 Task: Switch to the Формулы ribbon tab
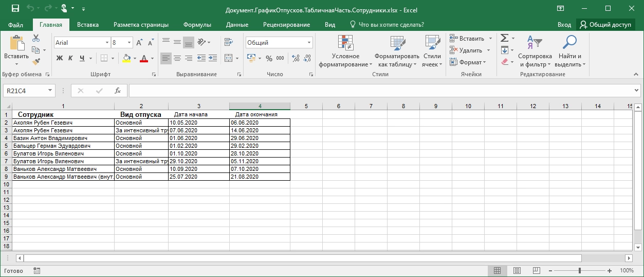tap(197, 25)
